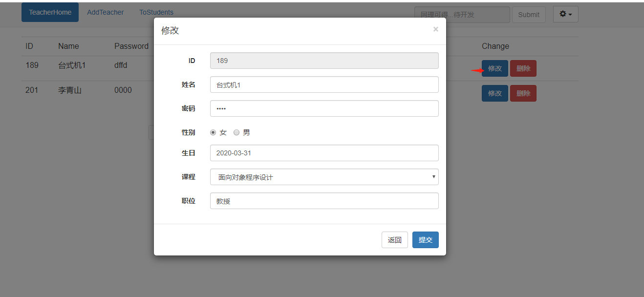Focus the 密码 password input field

pyautogui.click(x=324, y=108)
